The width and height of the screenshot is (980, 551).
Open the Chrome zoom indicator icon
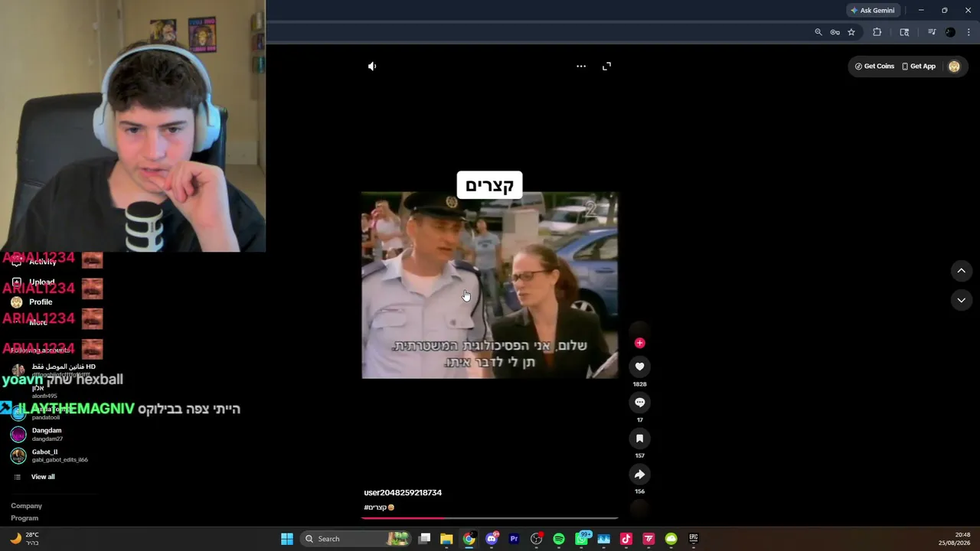click(x=818, y=32)
